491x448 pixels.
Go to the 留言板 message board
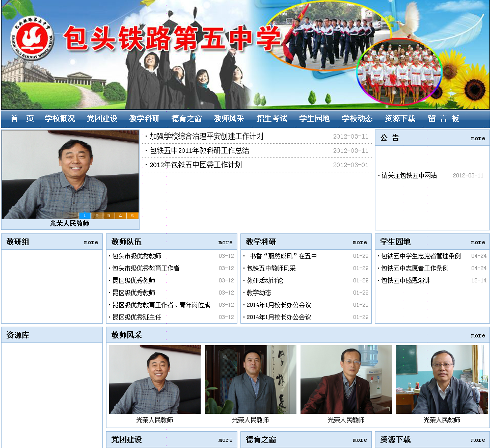(443, 119)
